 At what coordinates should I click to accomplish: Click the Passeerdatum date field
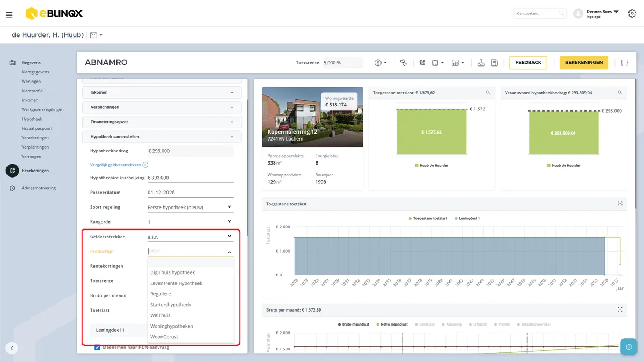191,192
